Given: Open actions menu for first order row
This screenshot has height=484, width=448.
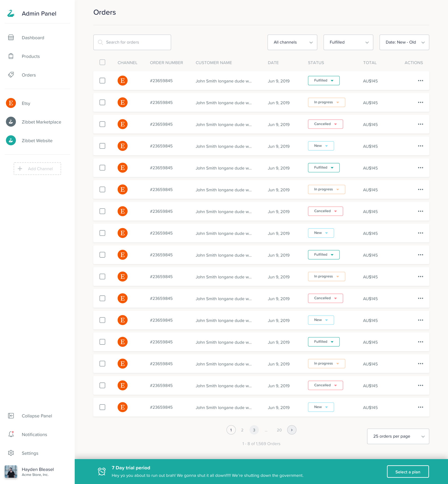Looking at the screenshot, I should pos(420,81).
